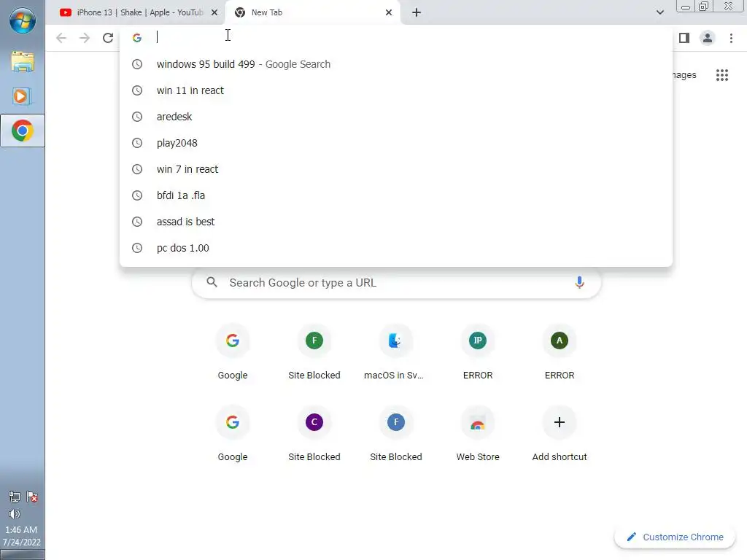Select the New Tab tab

click(312, 12)
